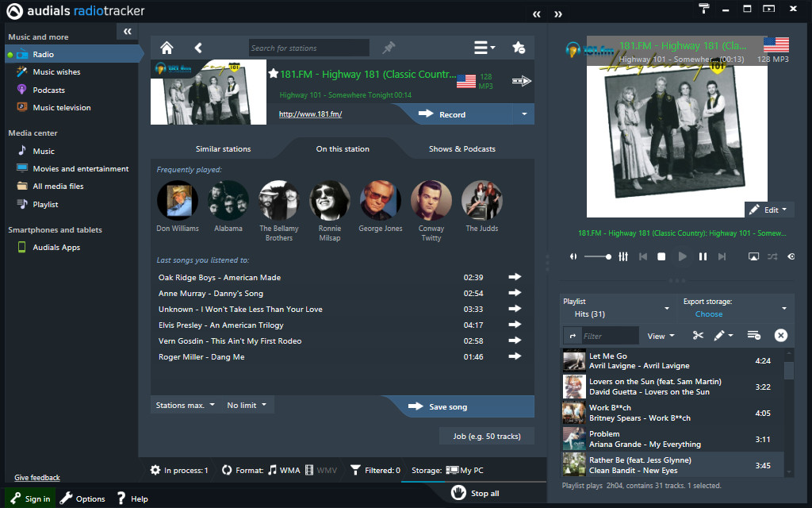Open the http://www.181.fm/ link

coord(310,114)
